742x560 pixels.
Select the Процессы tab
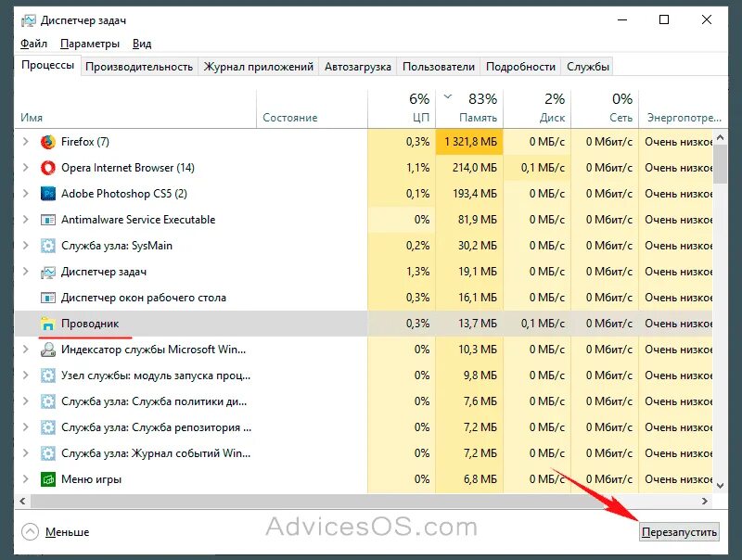pos(48,65)
